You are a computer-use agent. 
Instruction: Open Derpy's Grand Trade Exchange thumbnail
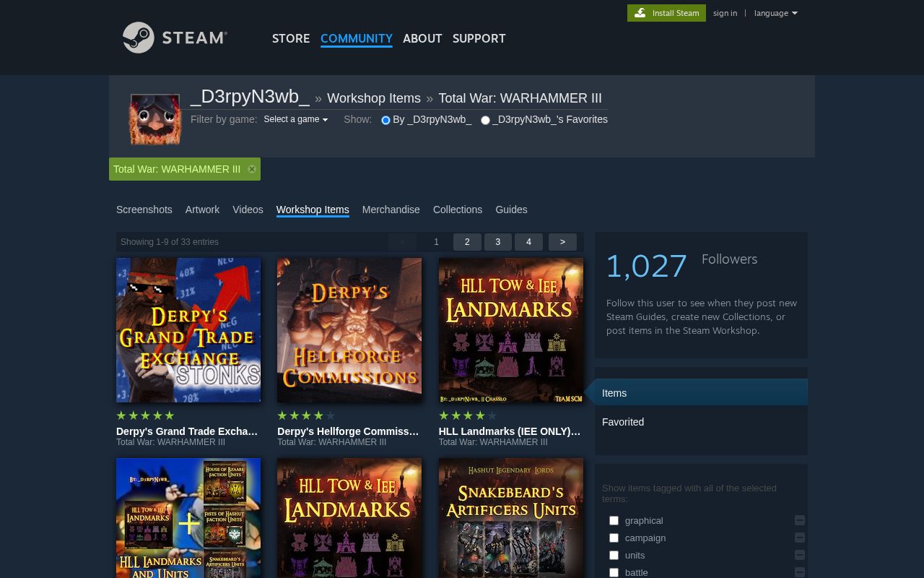tap(188, 330)
